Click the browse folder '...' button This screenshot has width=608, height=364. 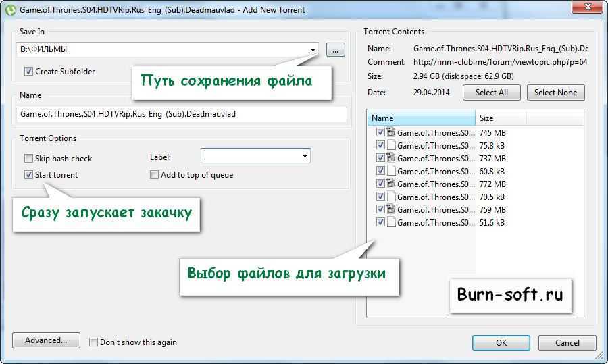(335, 49)
